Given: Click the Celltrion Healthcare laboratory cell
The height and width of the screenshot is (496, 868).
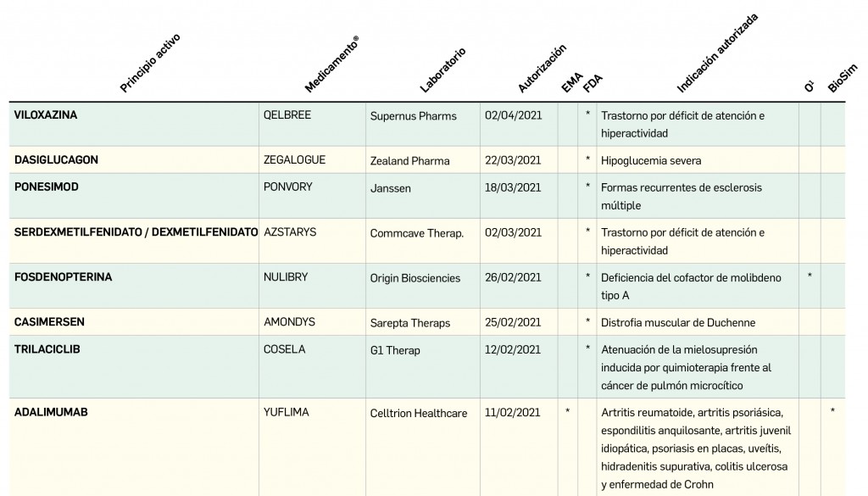Looking at the screenshot, I should pyautogui.click(x=419, y=413).
